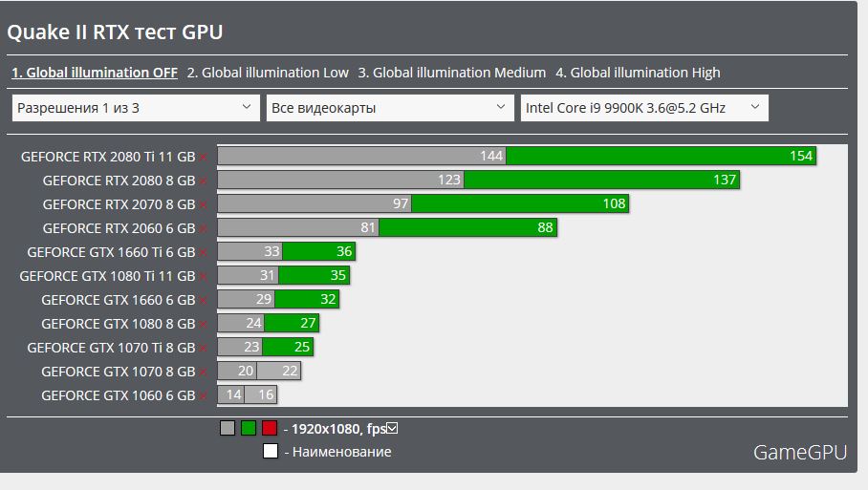Screen dimensions: 868x490
Task: Switch to Global illumination Low tab
Action: coord(268,73)
